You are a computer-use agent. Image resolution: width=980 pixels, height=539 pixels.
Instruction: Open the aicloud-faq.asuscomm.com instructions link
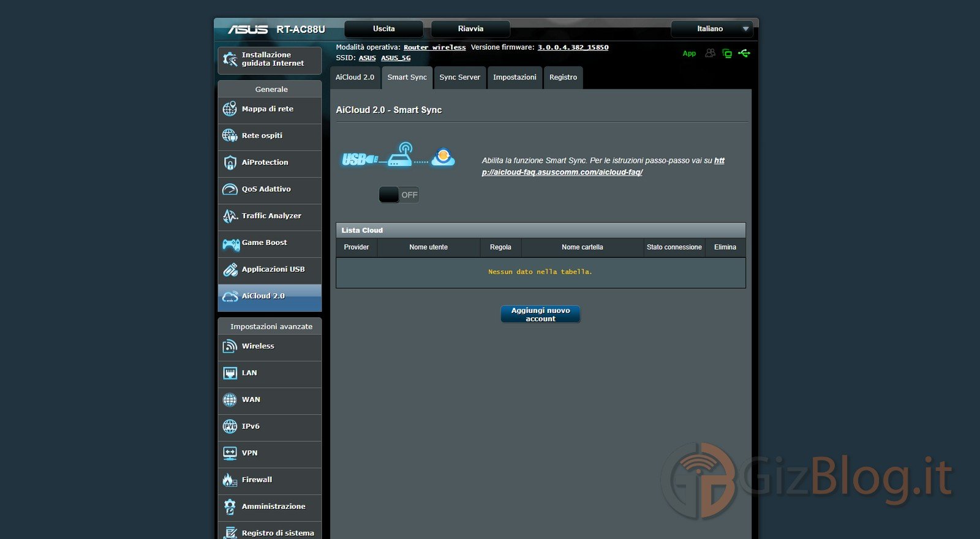pos(603,167)
